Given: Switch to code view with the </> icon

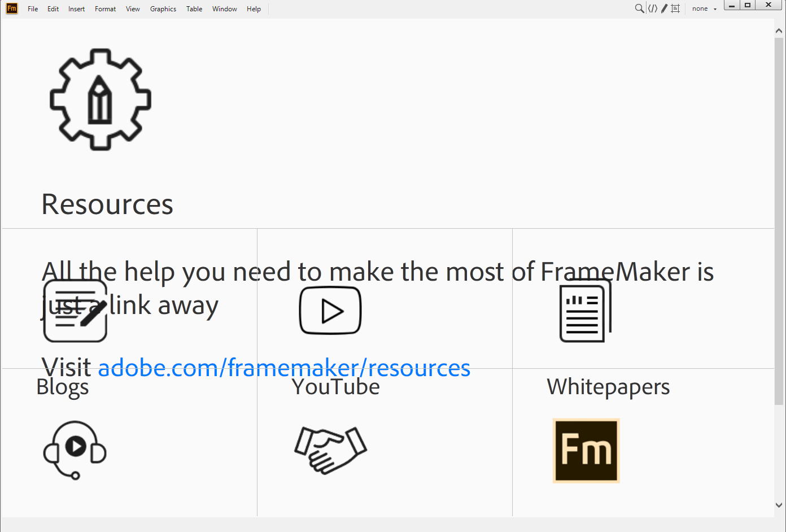Looking at the screenshot, I should coord(653,8).
